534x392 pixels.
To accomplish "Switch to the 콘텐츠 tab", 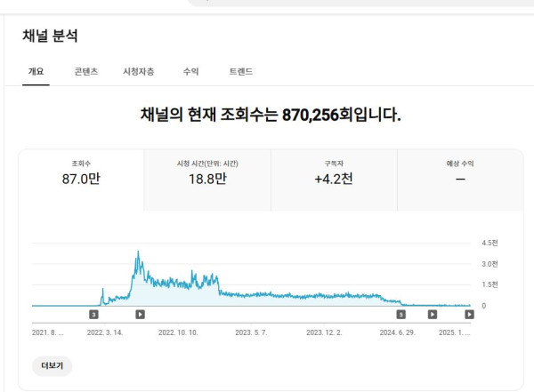I will (x=86, y=71).
